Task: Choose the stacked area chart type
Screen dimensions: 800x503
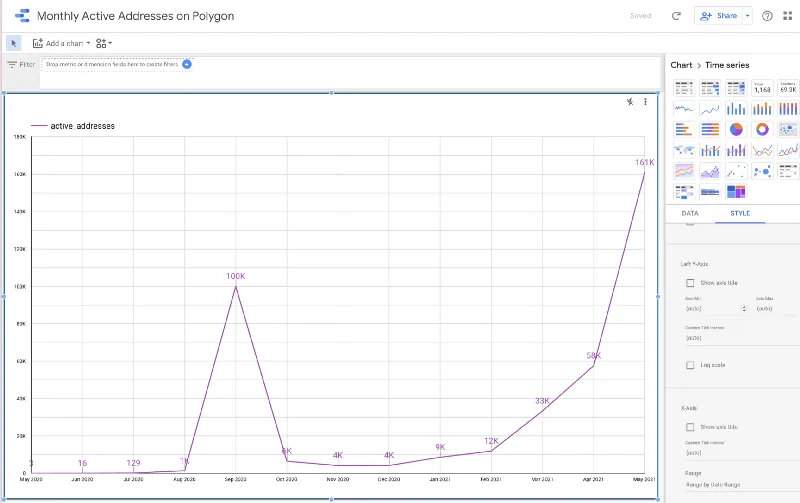Action: pos(710,171)
